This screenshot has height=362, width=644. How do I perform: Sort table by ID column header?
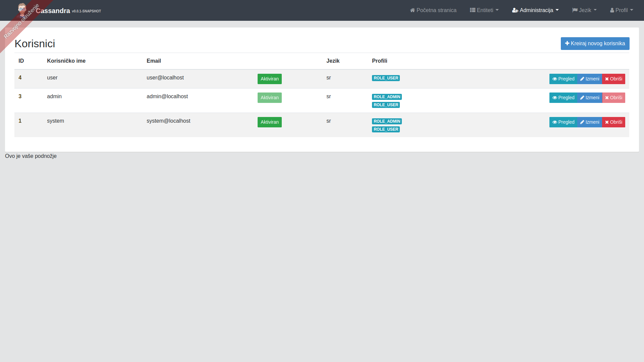(21, 61)
